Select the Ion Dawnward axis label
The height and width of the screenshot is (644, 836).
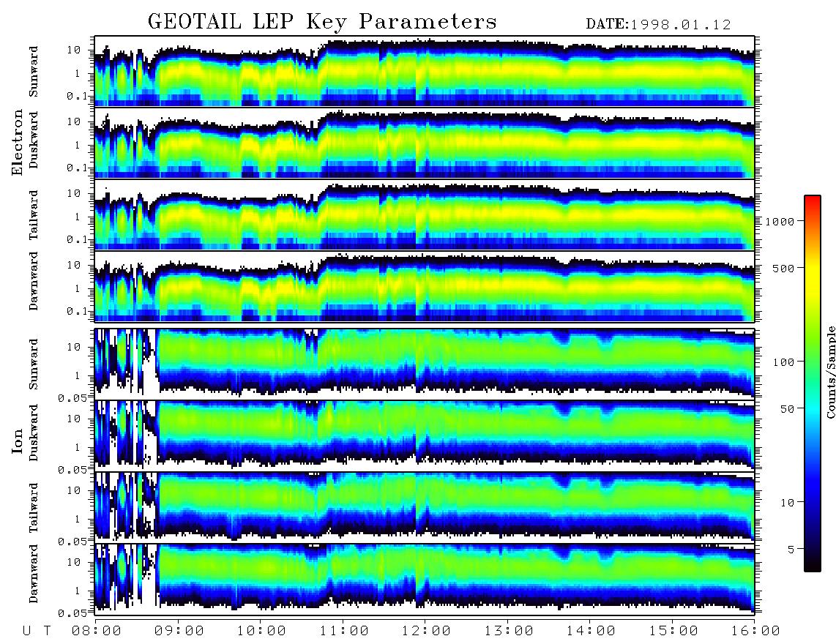coord(34,574)
